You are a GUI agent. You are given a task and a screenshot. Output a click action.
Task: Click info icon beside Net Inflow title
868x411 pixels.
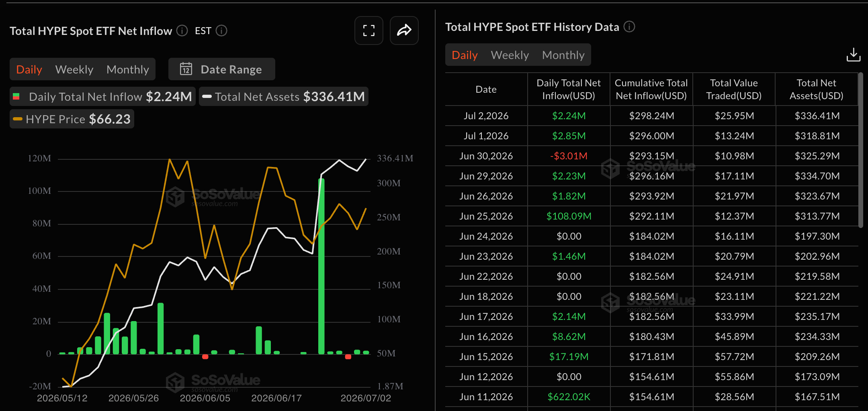[x=182, y=31]
